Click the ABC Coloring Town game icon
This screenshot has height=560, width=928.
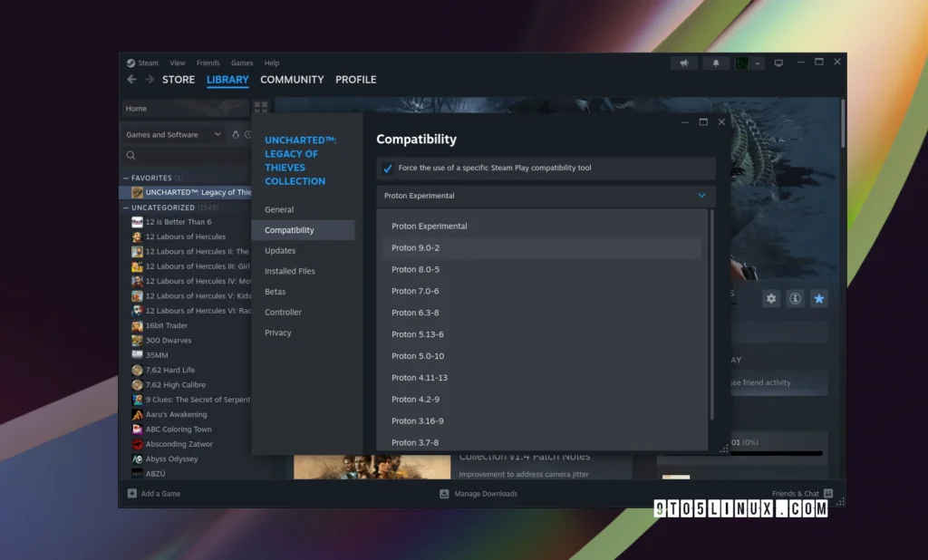coord(138,430)
